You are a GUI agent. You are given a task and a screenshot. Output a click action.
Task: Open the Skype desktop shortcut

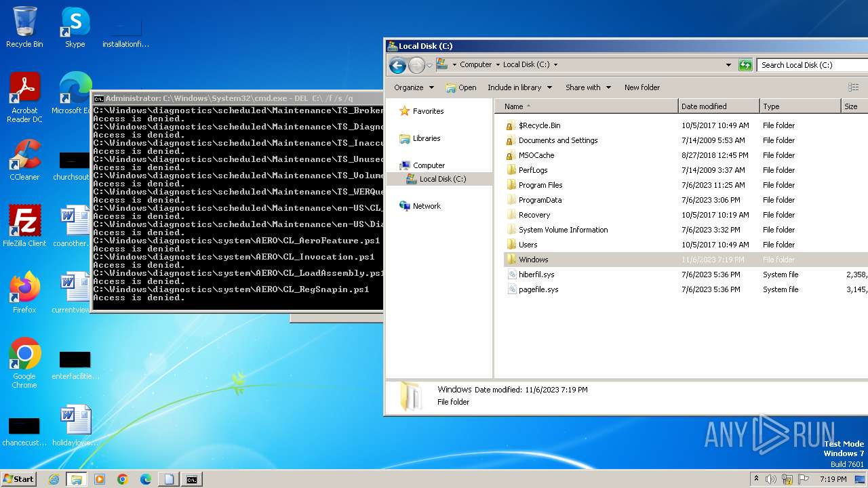(75, 27)
